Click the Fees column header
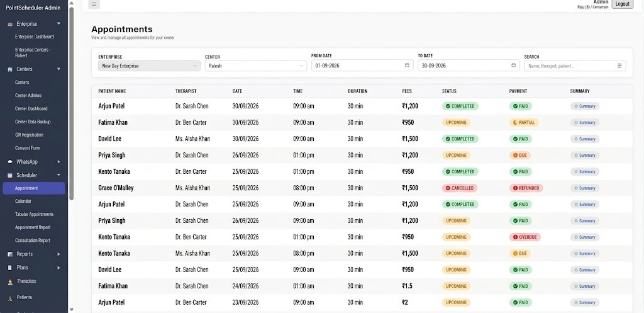Viewport: 644px width, 313px height. (407, 91)
